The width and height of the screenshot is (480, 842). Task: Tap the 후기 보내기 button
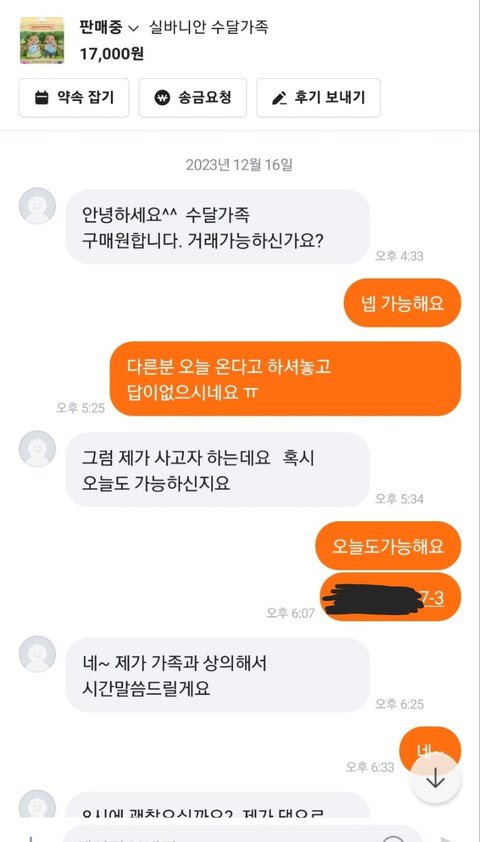318,98
